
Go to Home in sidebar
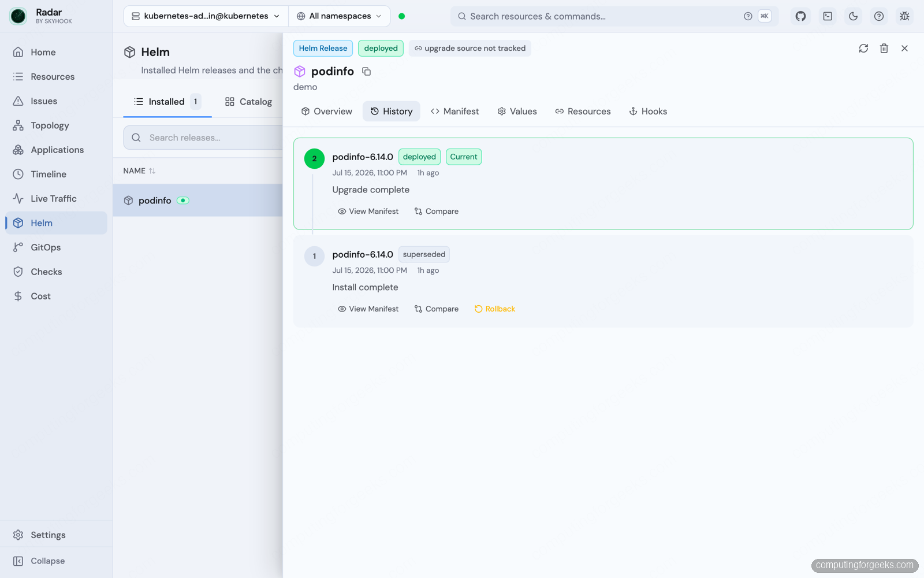[56, 52]
